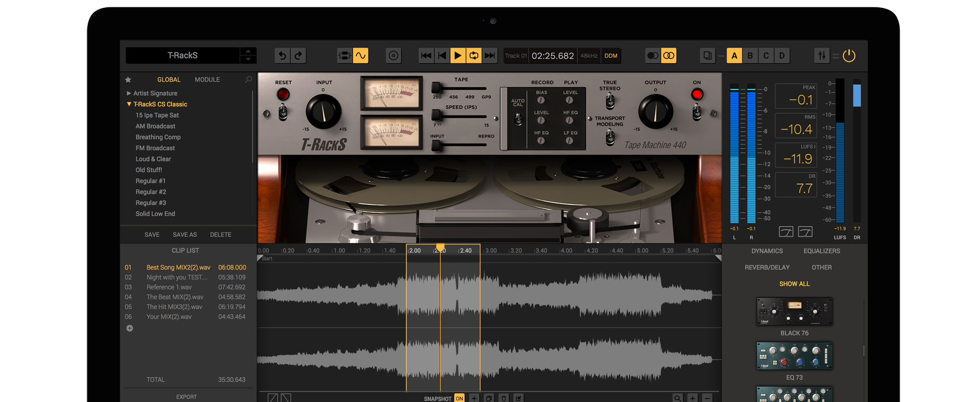The image size is (980, 402).
Task: Open the preset search magnifier
Action: (248, 79)
